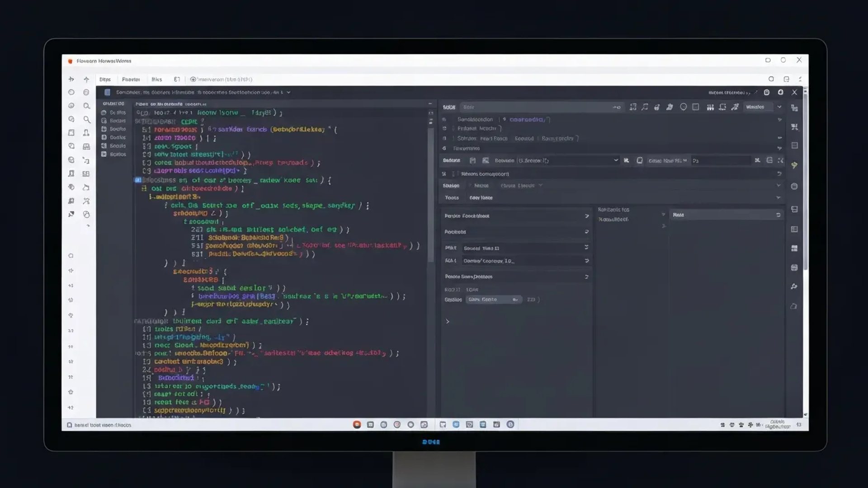Click the database cylinder icon in right sidebar
The width and height of the screenshot is (868, 488).
(794, 267)
